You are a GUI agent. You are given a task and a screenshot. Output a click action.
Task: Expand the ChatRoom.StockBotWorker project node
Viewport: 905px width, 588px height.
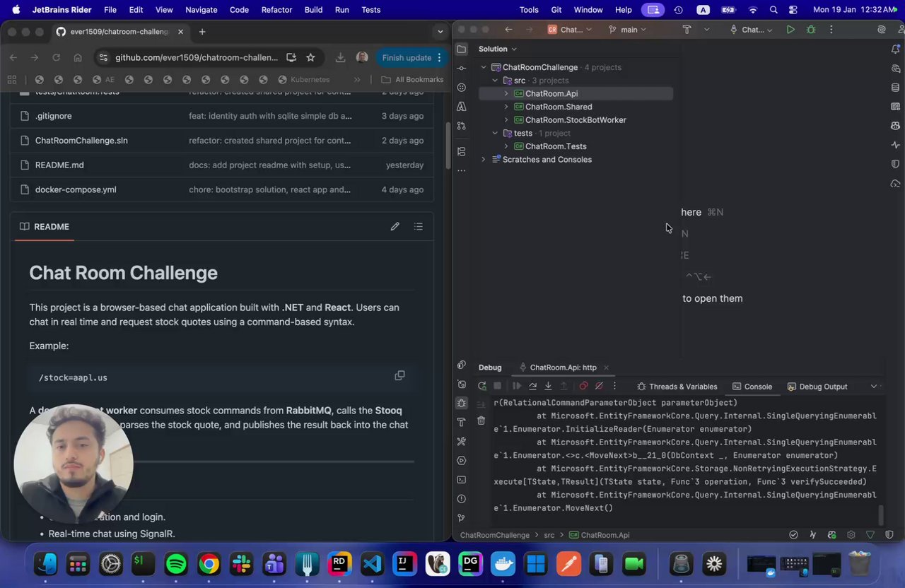[506, 120]
